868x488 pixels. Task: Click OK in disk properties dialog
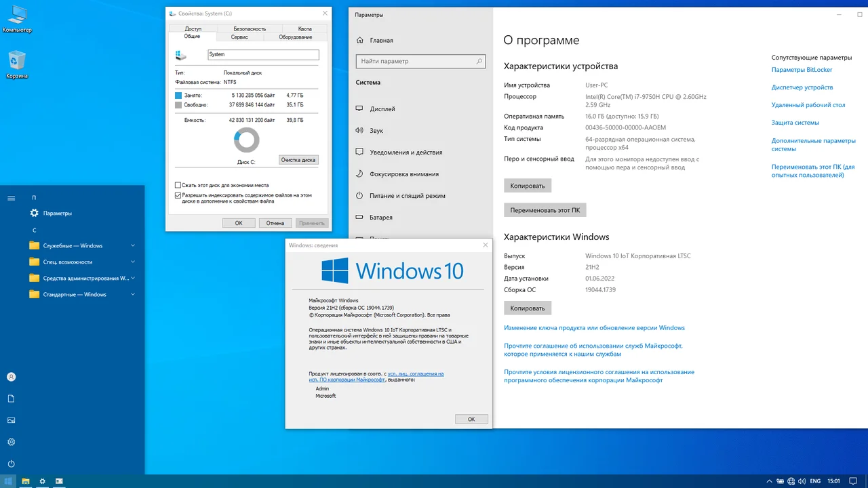coord(239,223)
